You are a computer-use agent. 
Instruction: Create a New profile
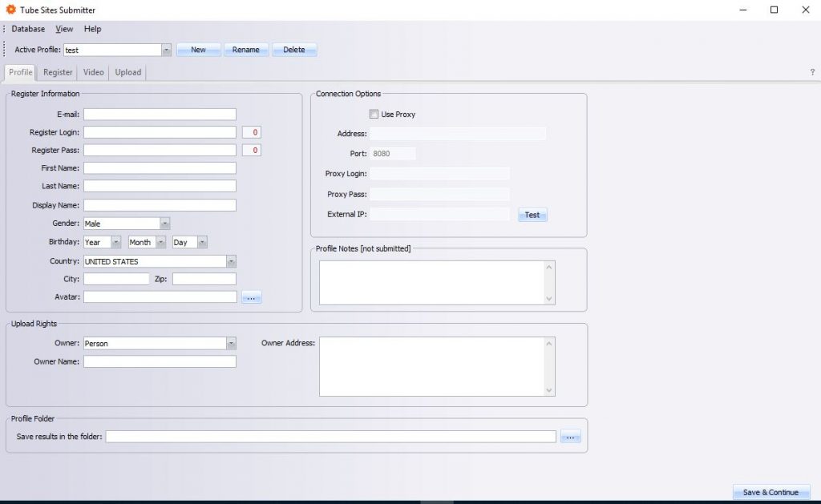coord(199,50)
